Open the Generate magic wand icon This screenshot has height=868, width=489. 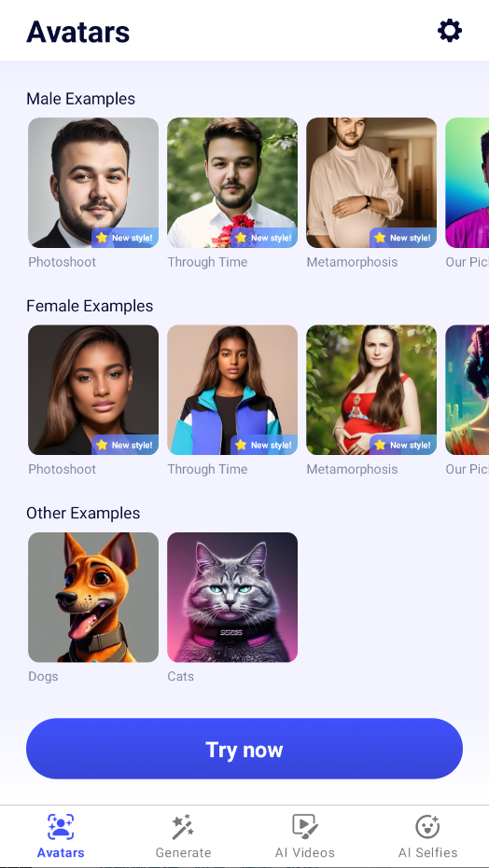183,827
